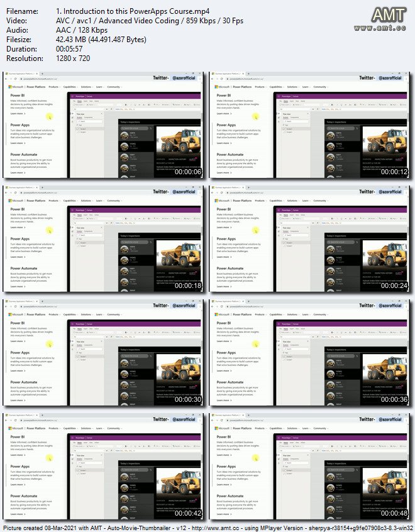Click the Power Apps heading in the 00:00:12 frame
415x532 pixels.
point(226,125)
